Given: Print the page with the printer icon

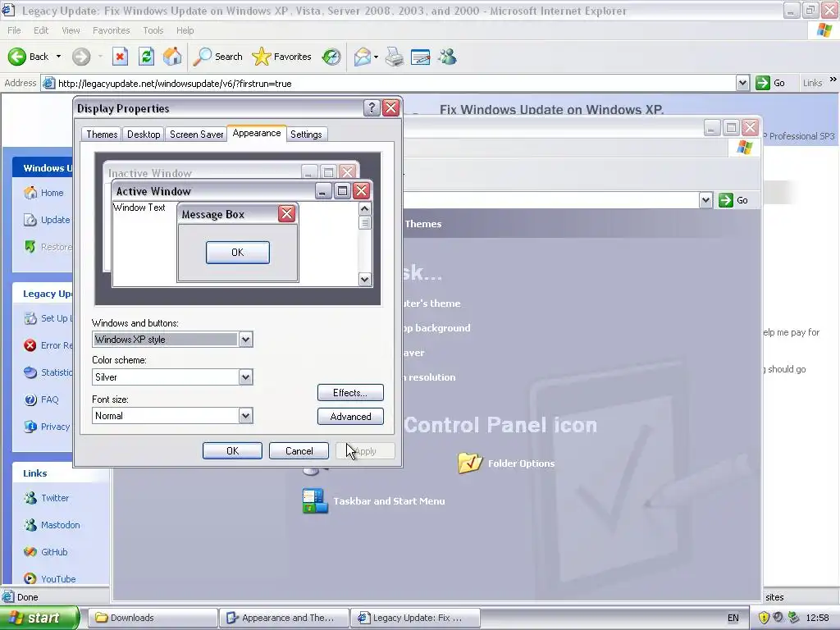Looking at the screenshot, I should coord(395,57).
